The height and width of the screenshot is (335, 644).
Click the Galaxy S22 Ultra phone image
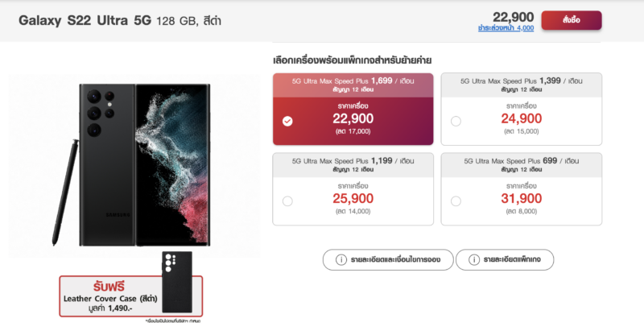(x=145, y=165)
